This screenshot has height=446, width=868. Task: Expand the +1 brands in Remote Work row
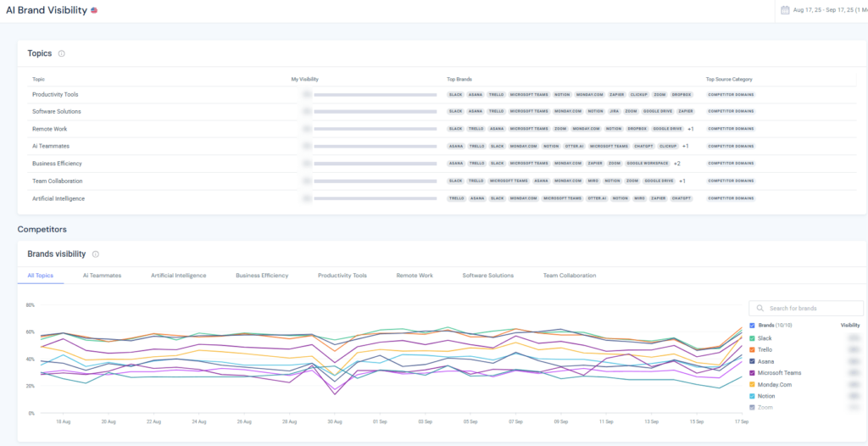(691, 129)
